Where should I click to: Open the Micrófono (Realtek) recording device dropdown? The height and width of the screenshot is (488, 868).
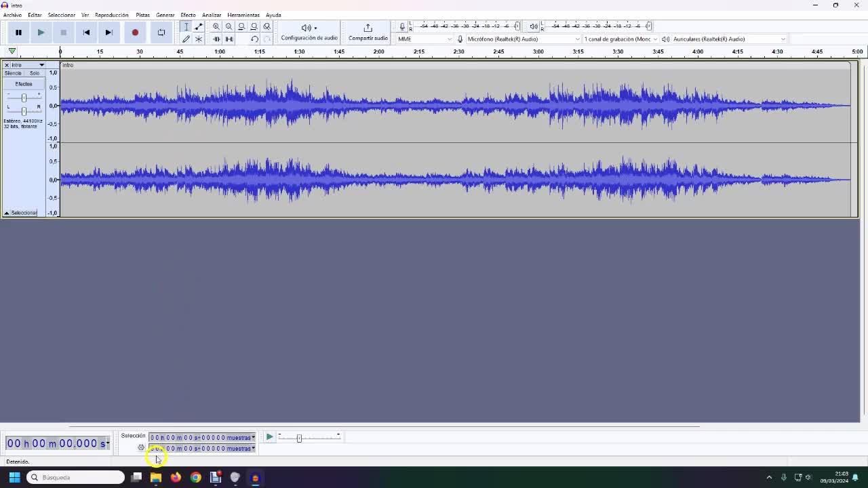[522, 39]
